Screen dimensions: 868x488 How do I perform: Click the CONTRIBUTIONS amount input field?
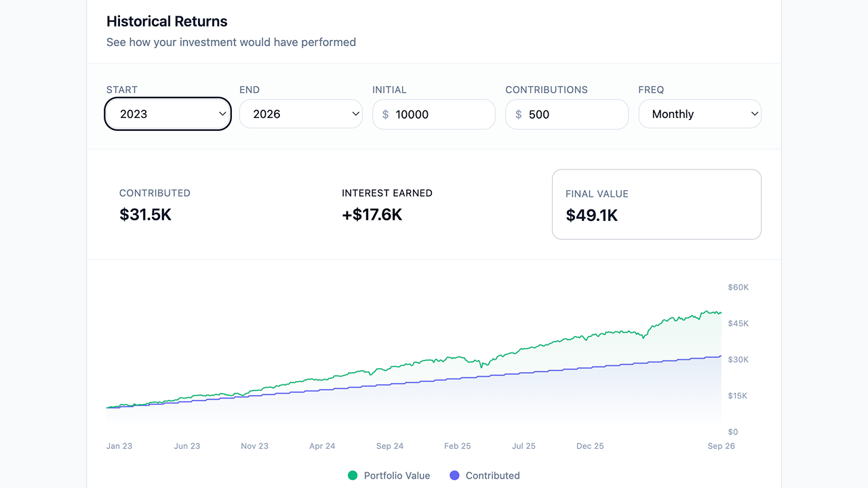(x=567, y=115)
